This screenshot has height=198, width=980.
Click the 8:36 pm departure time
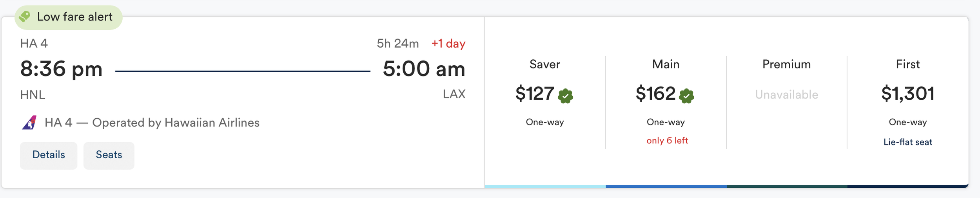click(61, 69)
